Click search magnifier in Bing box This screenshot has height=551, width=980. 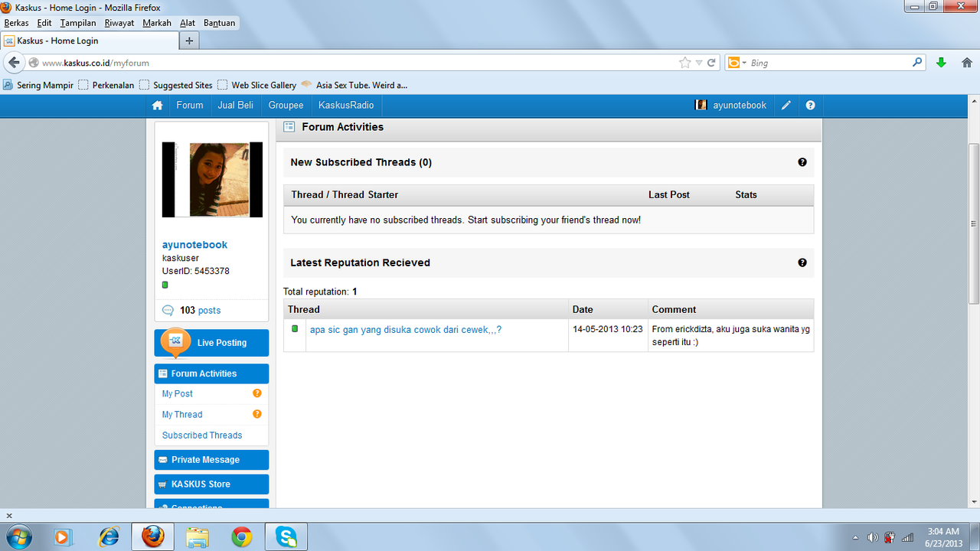(x=917, y=63)
